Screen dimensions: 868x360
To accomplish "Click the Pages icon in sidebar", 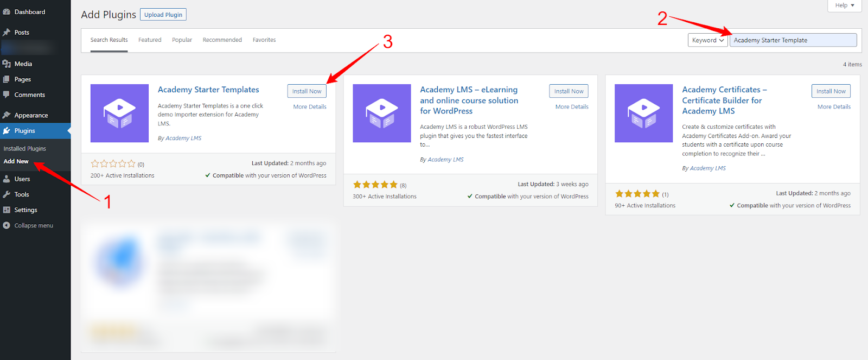I will tap(7, 79).
